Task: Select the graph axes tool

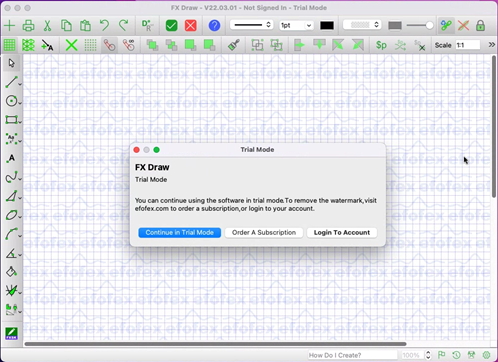Action: click(11, 291)
